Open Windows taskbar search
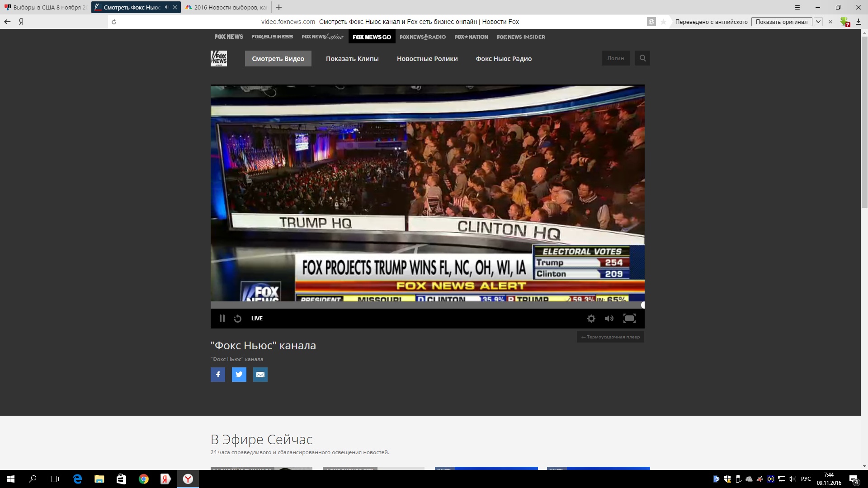Image resolution: width=868 pixels, height=488 pixels. coord(33,479)
